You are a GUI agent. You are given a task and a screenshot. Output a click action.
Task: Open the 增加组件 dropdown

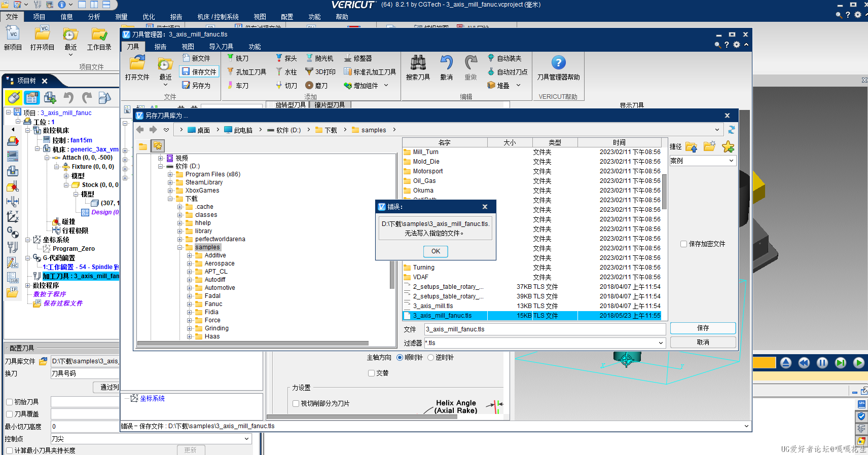pyautogui.click(x=386, y=86)
